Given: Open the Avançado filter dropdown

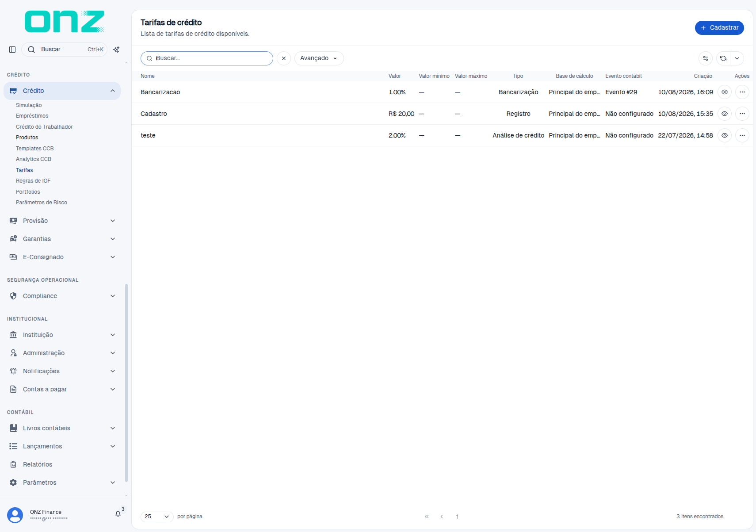Looking at the screenshot, I should click(x=319, y=58).
